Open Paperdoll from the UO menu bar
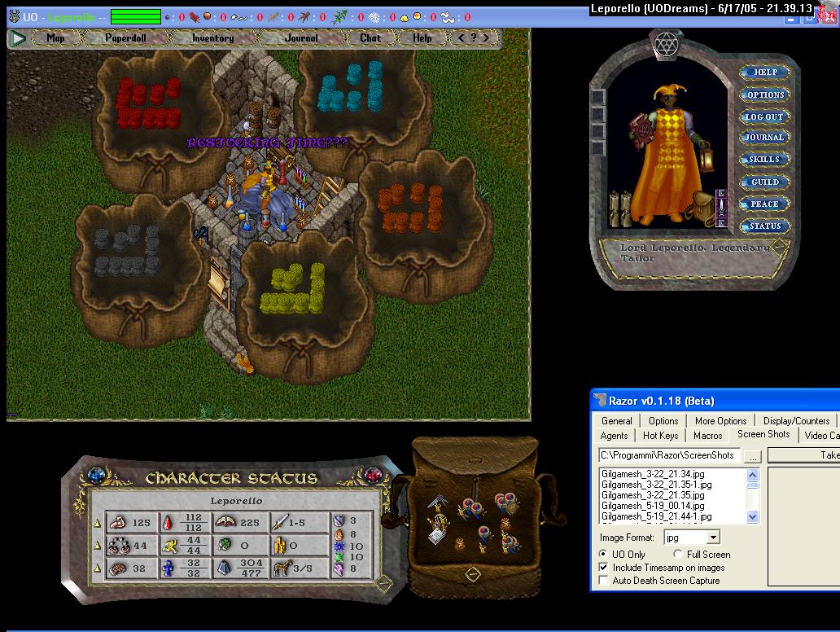 click(126, 38)
